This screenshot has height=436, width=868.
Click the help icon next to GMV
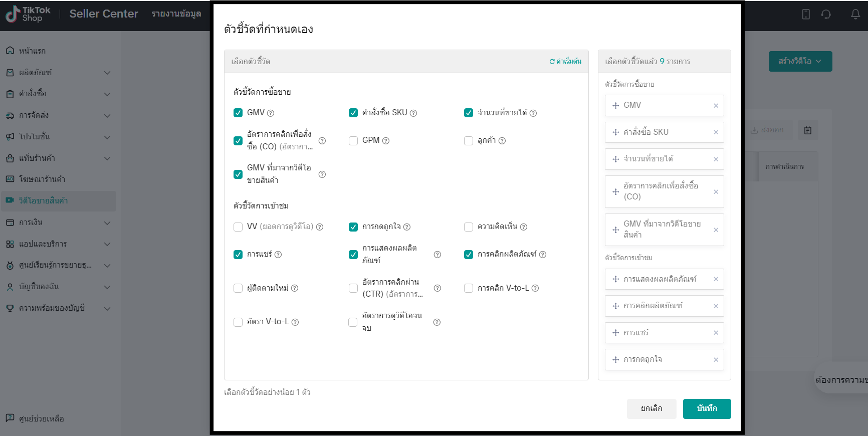[x=271, y=113]
